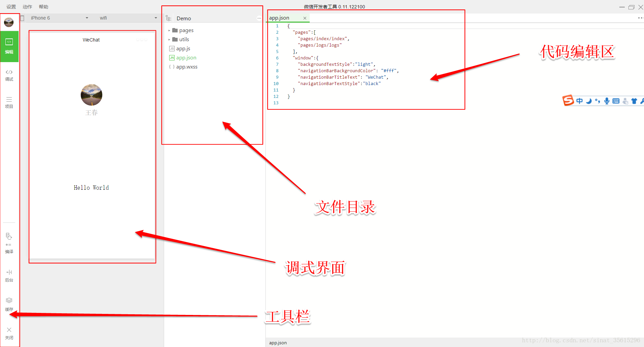644x347 pixels.
Task: Click the 编译 (compile) button
Action: 9,243
